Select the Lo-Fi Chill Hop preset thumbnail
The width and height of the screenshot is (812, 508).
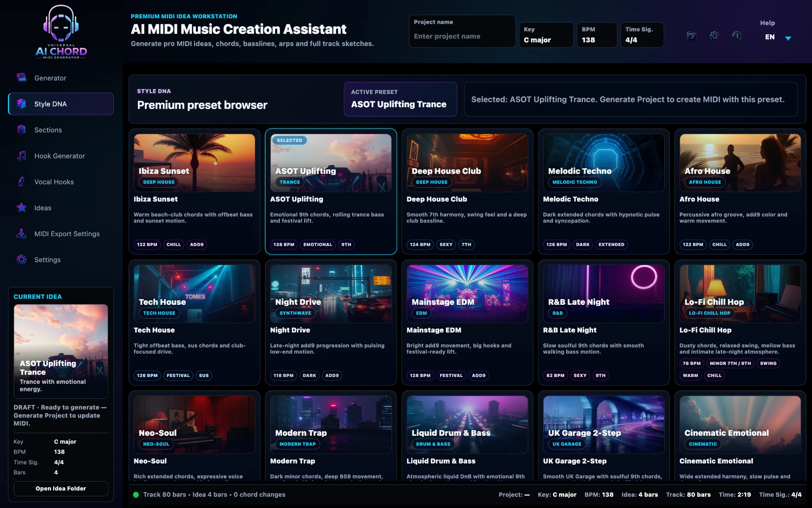coord(740,294)
